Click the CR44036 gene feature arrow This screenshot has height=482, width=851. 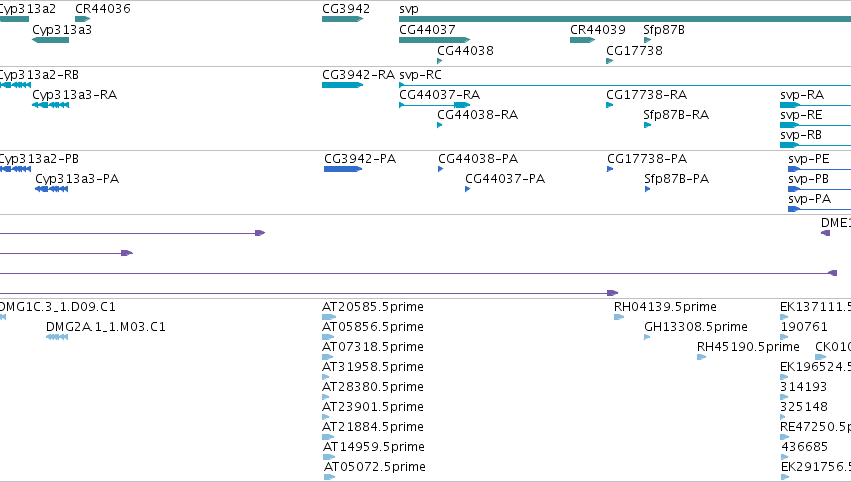82,19
